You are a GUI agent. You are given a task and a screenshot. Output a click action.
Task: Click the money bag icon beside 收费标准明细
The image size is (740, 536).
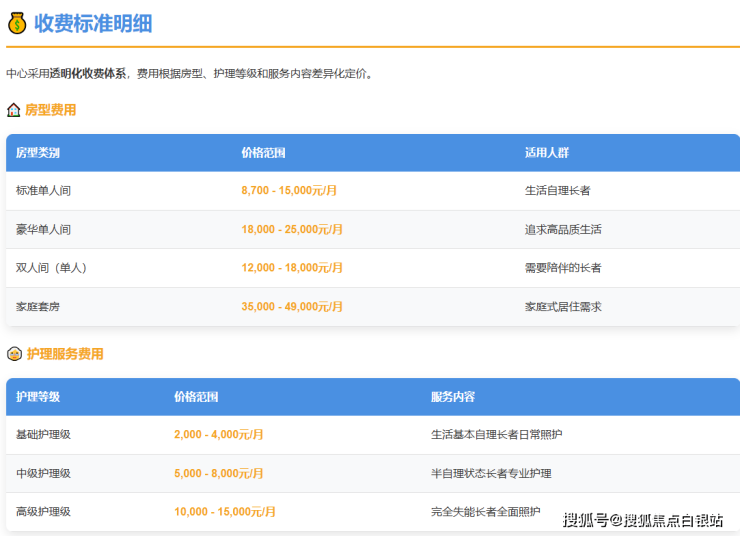(x=17, y=23)
